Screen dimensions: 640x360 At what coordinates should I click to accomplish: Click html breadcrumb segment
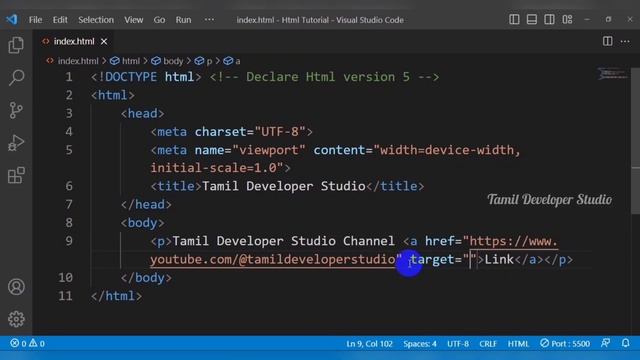pos(125,61)
